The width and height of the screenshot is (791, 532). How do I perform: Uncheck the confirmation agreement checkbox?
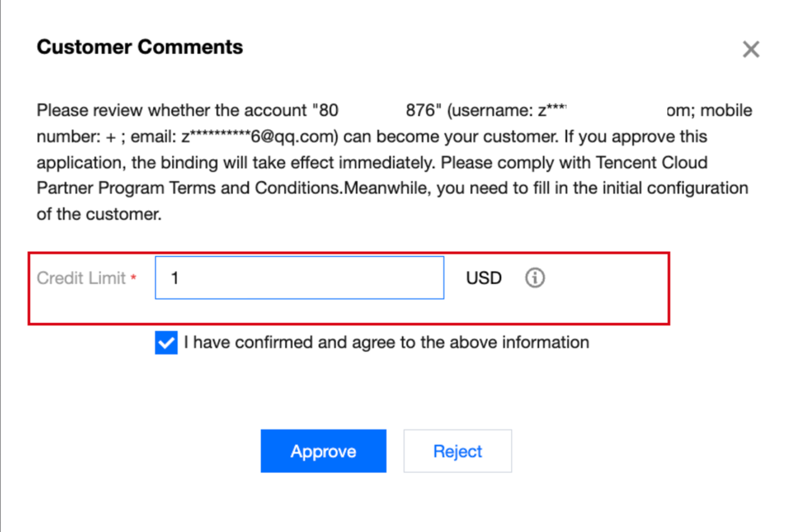tap(166, 343)
